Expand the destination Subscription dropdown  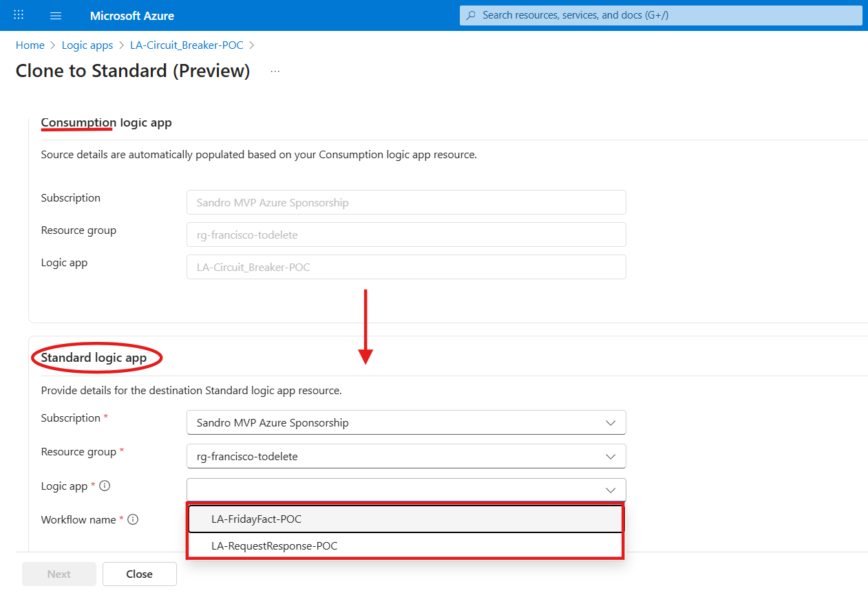pyautogui.click(x=610, y=423)
